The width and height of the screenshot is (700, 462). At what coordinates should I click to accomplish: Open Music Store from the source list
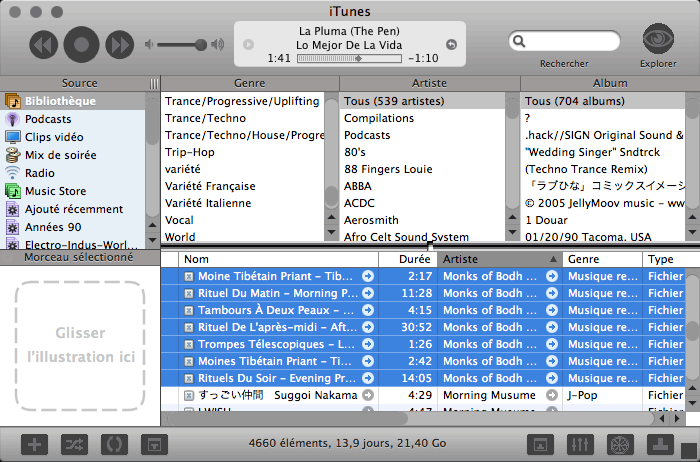pyautogui.click(x=55, y=191)
